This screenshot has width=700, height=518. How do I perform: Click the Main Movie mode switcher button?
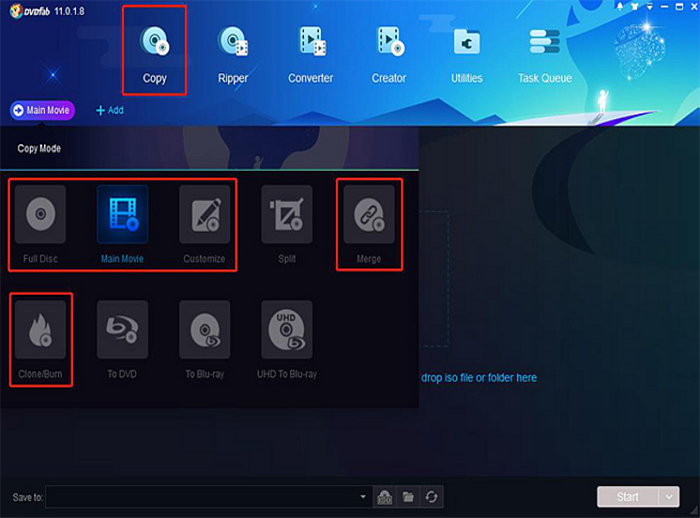tap(42, 110)
